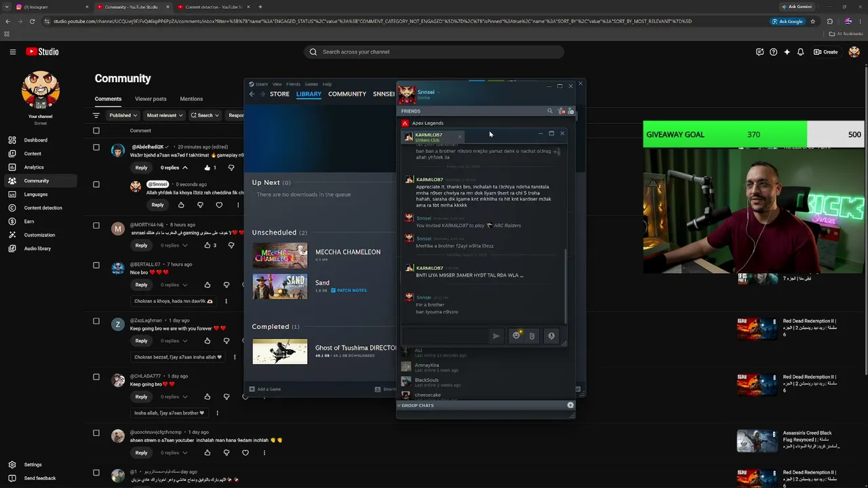Open the Steam COMMUNITY tab

[347, 94]
